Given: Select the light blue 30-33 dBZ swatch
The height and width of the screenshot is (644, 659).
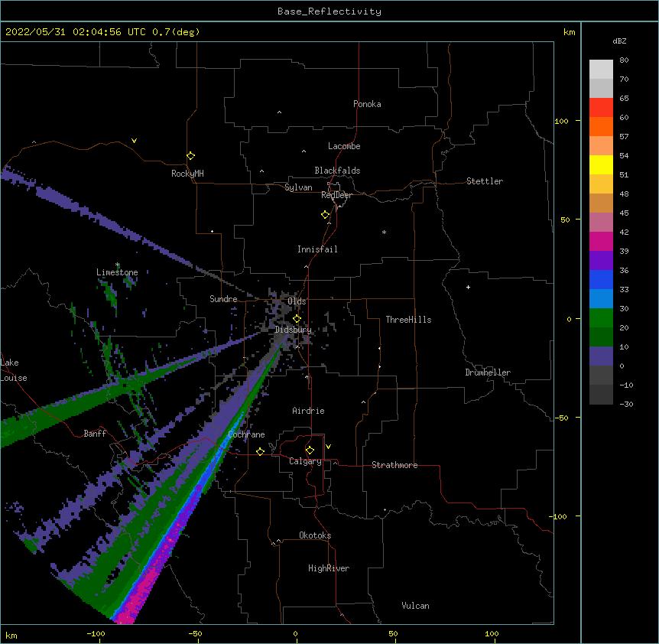Looking at the screenshot, I should [x=601, y=299].
